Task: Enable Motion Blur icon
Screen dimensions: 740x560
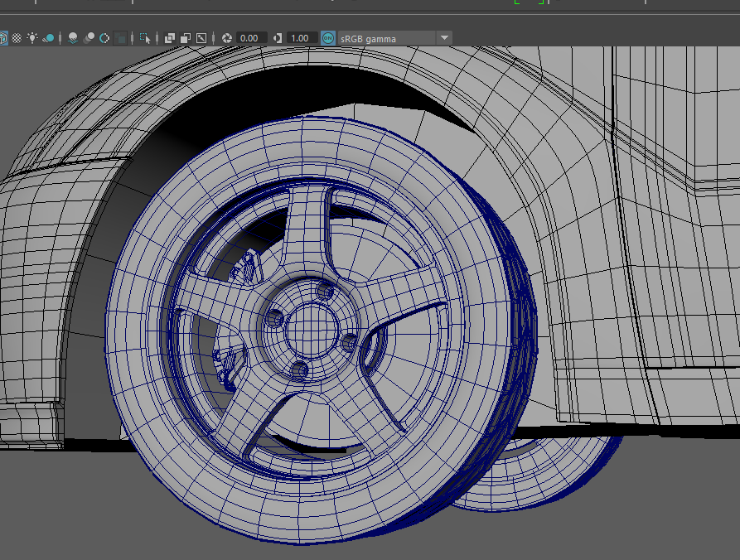Action: pos(89,38)
